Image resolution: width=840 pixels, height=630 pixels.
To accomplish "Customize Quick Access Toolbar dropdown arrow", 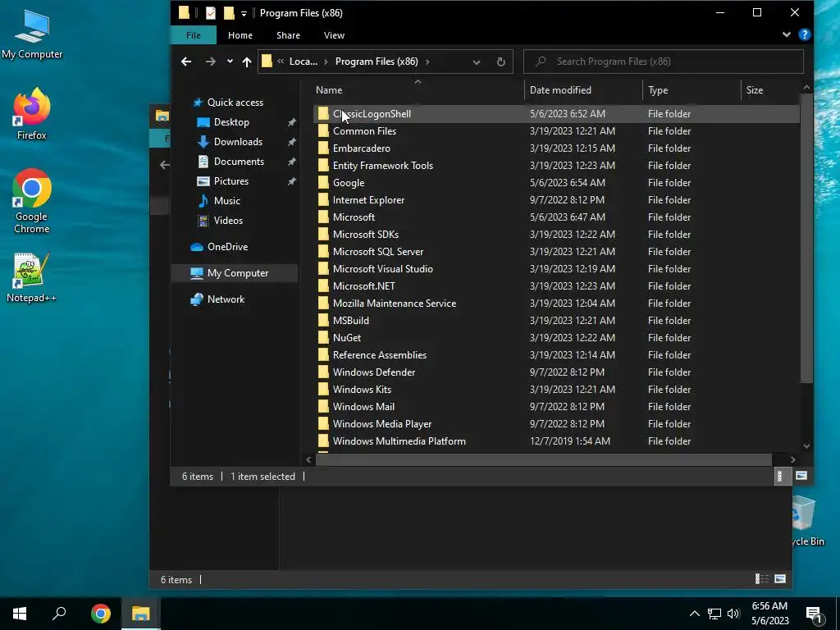I will (244, 13).
